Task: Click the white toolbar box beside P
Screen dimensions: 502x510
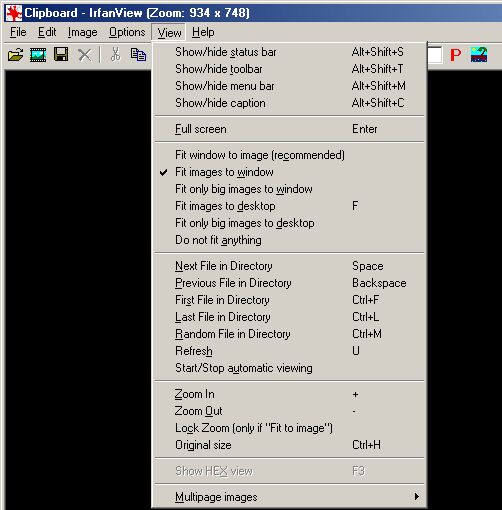Action: coord(435,55)
